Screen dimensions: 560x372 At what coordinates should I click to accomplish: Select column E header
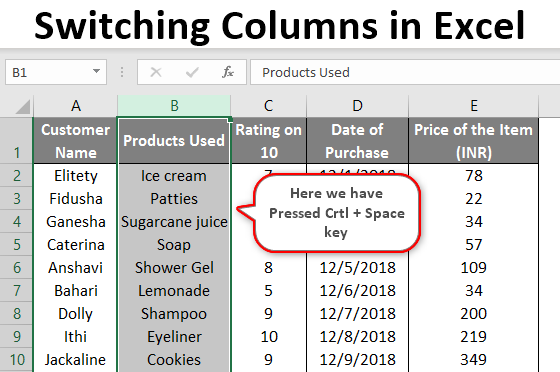coord(474,106)
